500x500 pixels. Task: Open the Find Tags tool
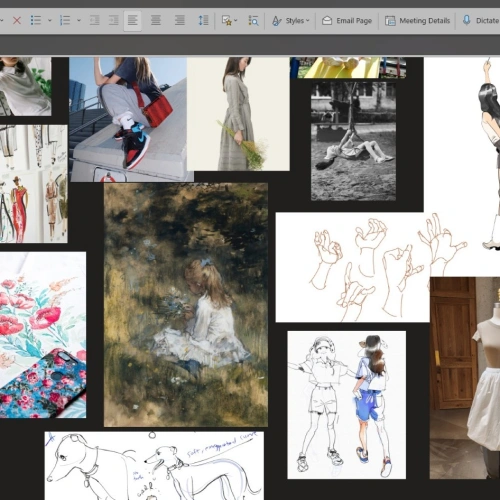point(253,21)
